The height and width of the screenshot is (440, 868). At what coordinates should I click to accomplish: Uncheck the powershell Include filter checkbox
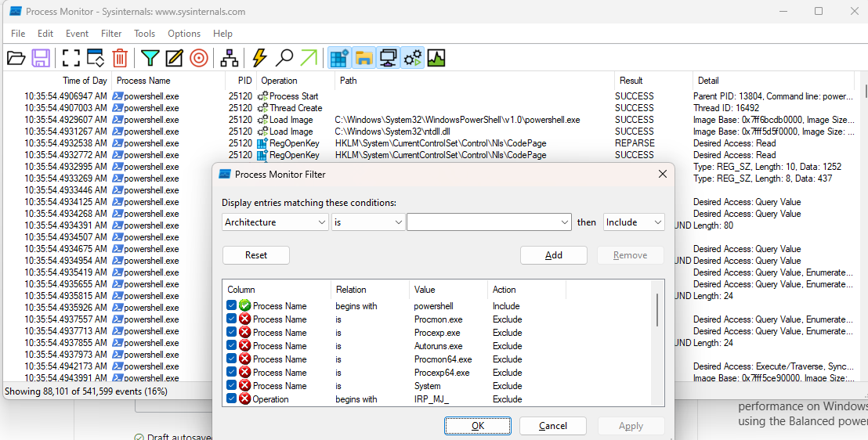(x=231, y=305)
